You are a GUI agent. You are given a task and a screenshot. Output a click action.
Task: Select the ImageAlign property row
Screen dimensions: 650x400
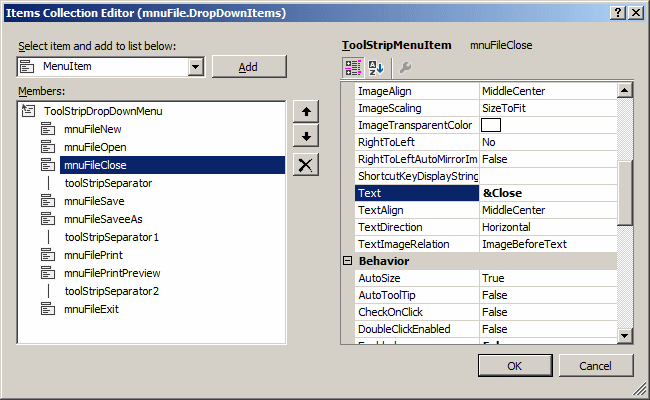(x=486, y=91)
